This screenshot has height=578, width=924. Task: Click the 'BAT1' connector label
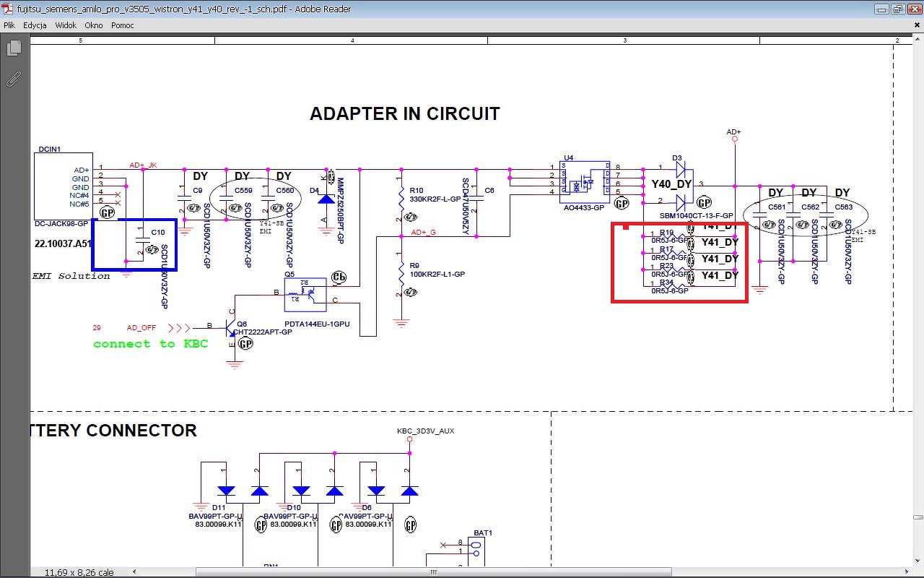483,533
